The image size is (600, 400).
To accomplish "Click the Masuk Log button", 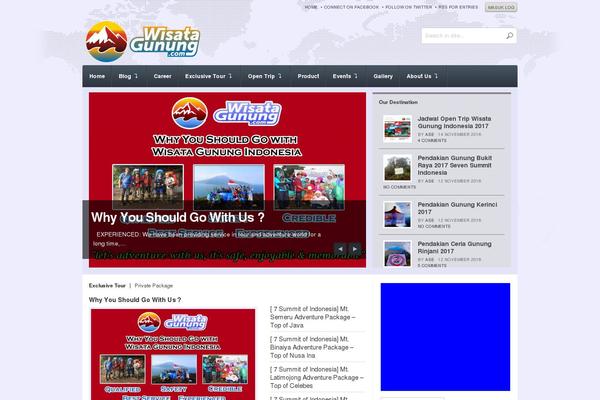I will (x=501, y=7).
